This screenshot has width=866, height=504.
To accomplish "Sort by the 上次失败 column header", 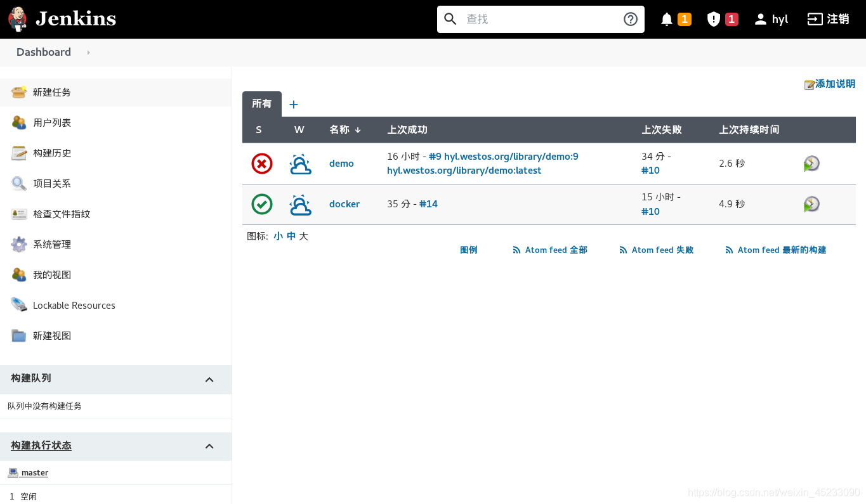I will (x=662, y=129).
